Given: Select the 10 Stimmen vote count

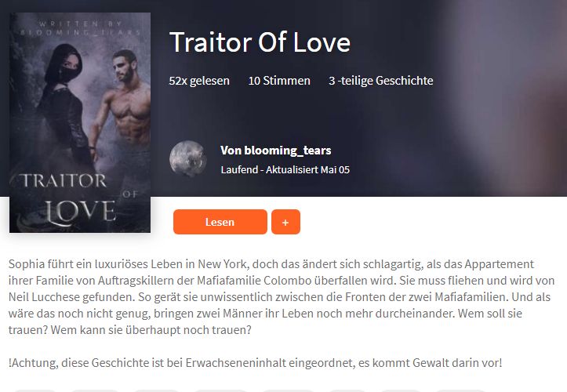Looking at the screenshot, I should click(x=279, y=80).
